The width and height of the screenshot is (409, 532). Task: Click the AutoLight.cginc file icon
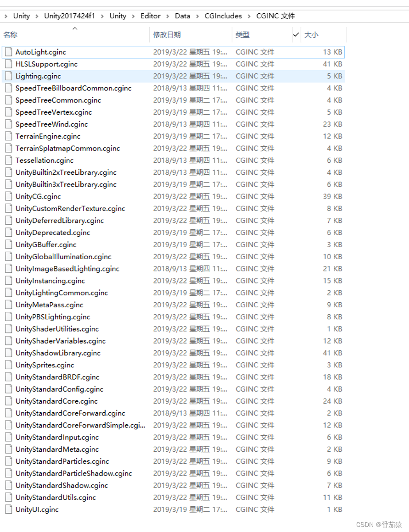8,52
